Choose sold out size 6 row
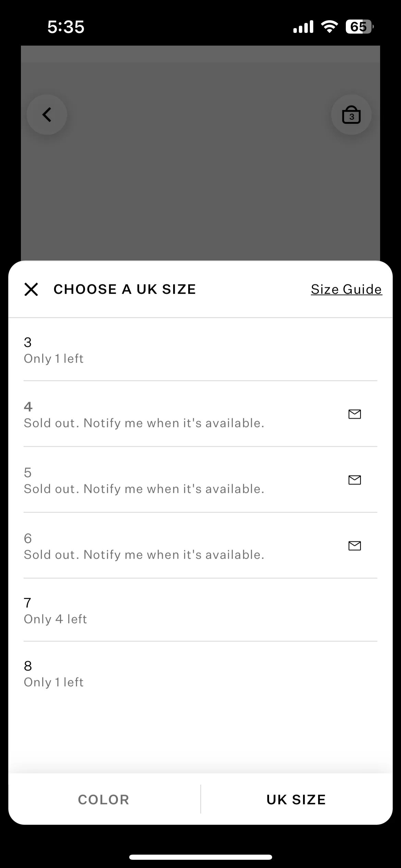 coord(200,545)
